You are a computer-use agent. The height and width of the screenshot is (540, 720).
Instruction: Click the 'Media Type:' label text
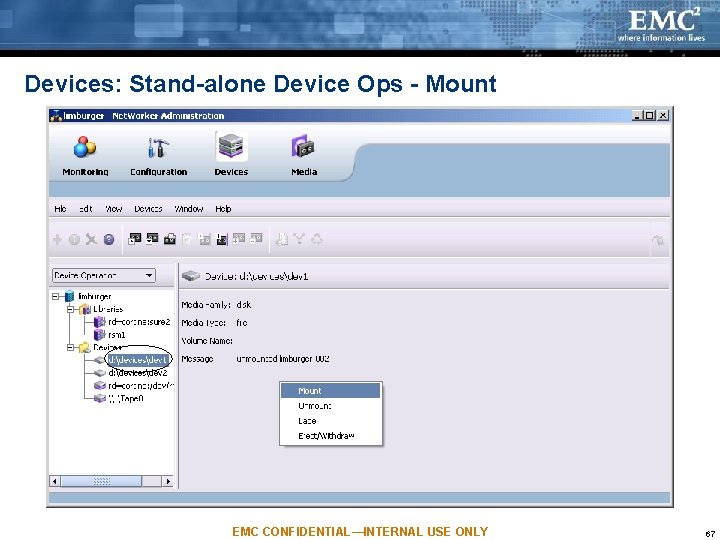(x=203, y=323)
